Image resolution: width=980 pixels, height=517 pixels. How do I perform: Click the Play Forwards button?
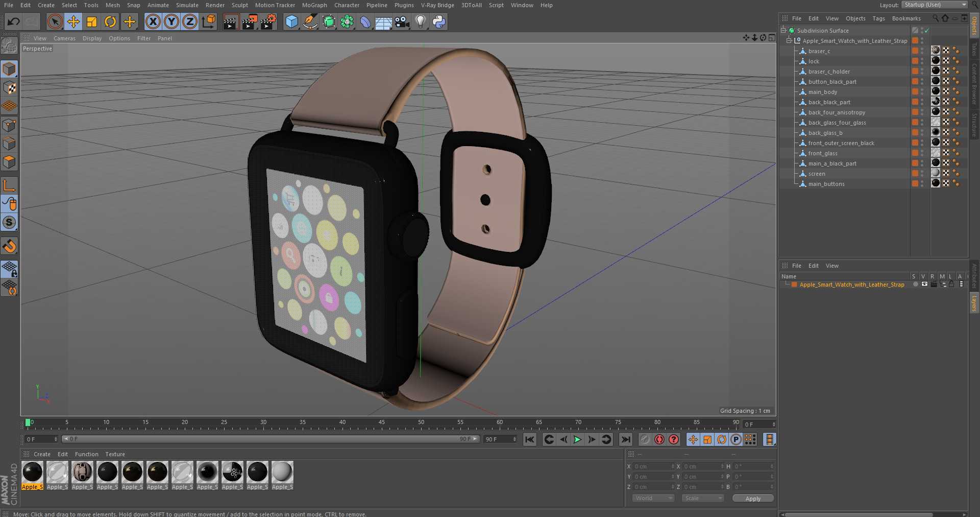click(577, 439)
